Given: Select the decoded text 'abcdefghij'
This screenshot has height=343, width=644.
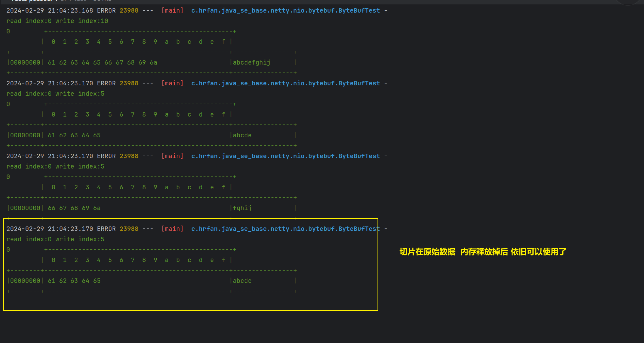Looking at the screenshot, I should [252, 62].
